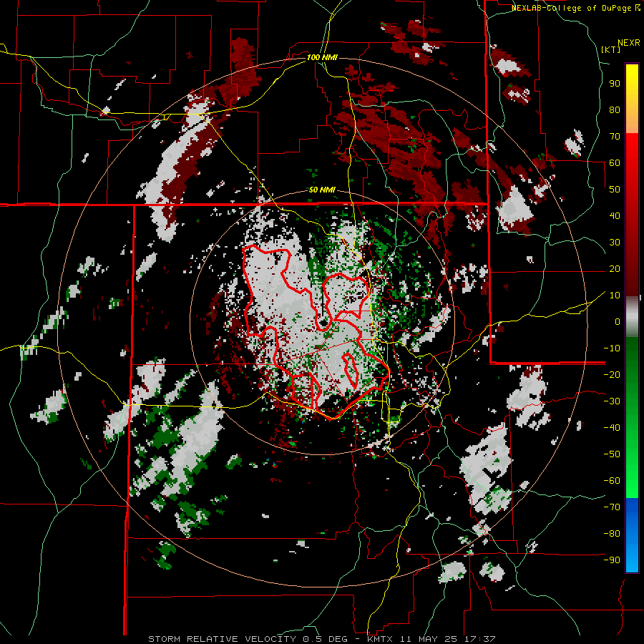Click the 70 value on velocity scale

coord(615,137)
